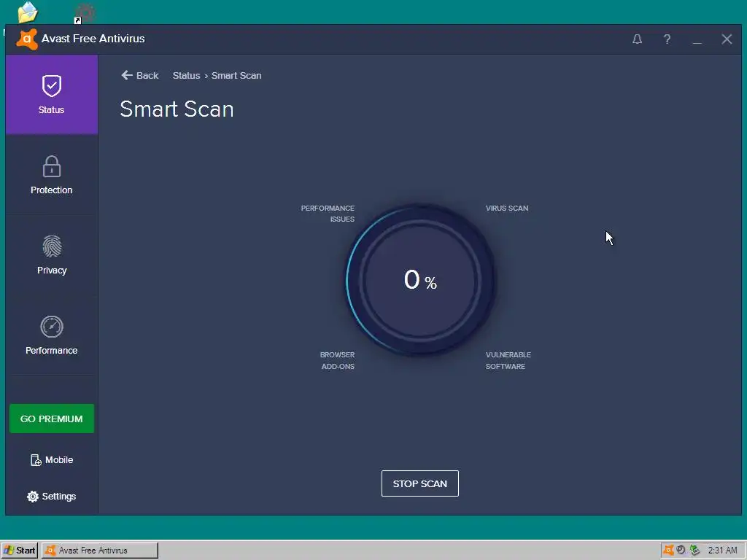Open the Windows Start menu
The image size is (747, 560).
pyautogui.click(x=20, y=550)
